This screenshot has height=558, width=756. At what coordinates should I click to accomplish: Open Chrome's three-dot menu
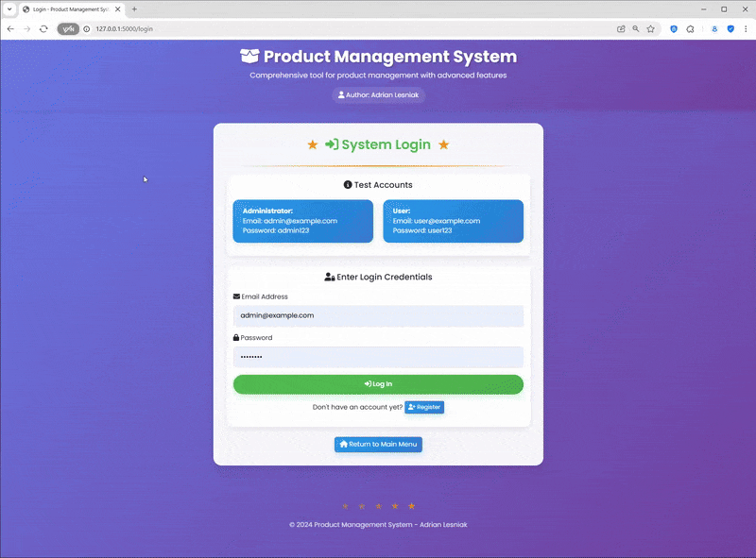point(745,28)
